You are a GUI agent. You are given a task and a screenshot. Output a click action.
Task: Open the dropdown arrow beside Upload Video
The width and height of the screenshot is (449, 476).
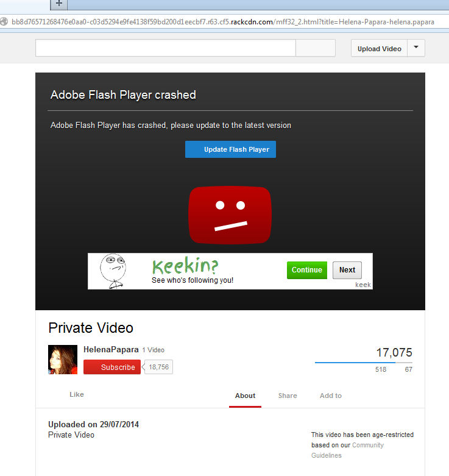pos(416,48)
